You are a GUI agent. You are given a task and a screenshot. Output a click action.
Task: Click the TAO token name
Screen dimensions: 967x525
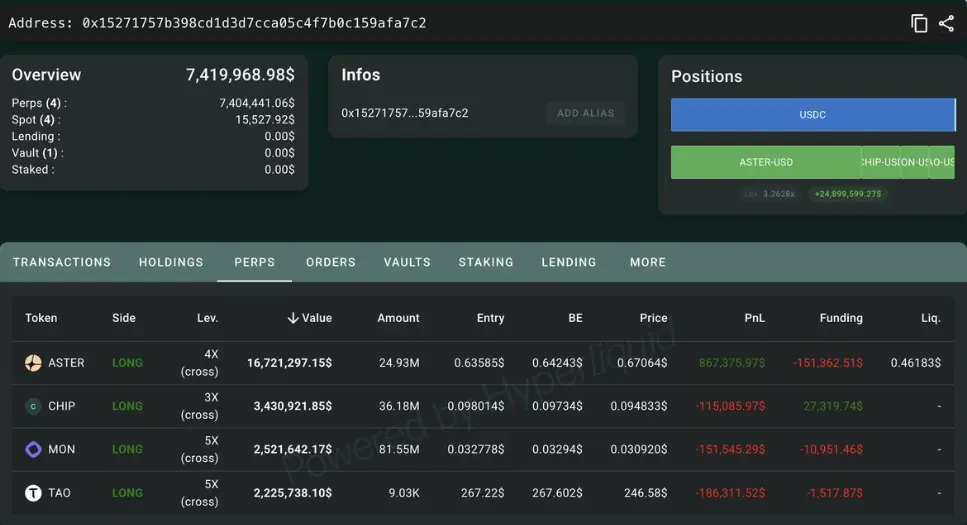coord(59,493)
